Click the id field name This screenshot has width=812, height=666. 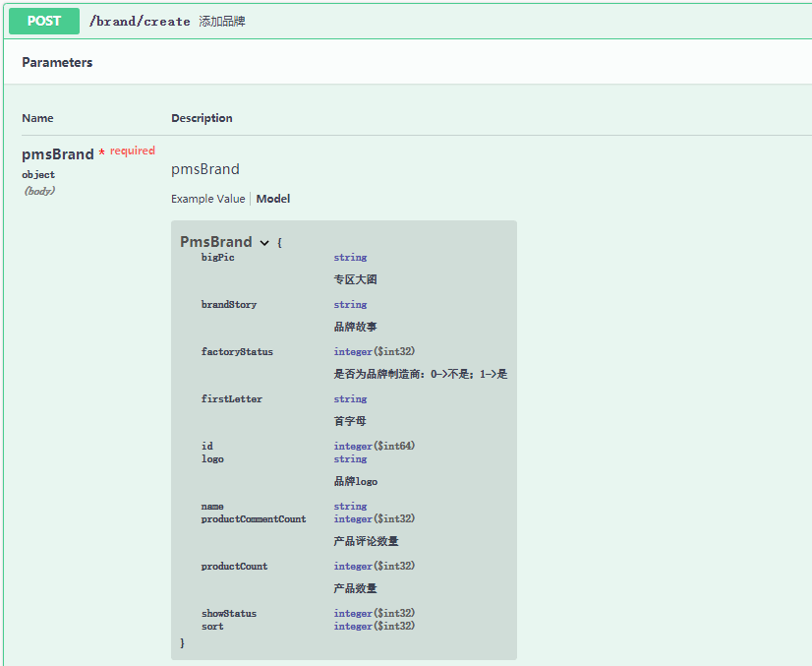(207, 447)
